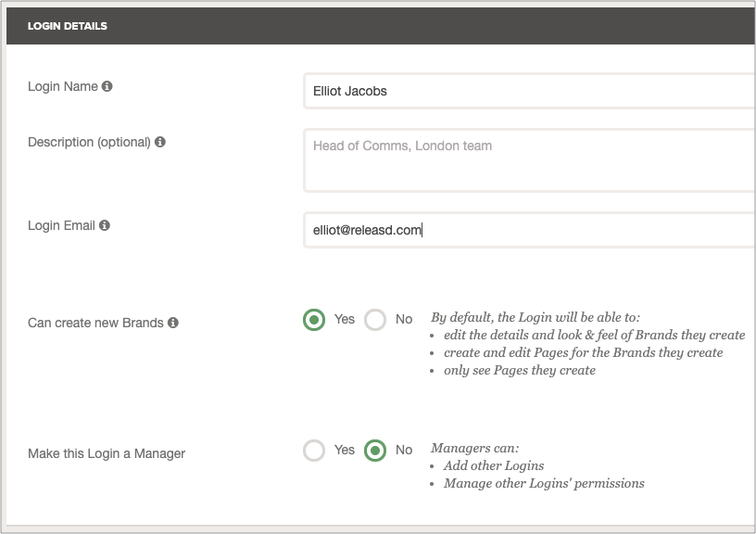Click the info icon next to Description (optional)

click(160, 143)
